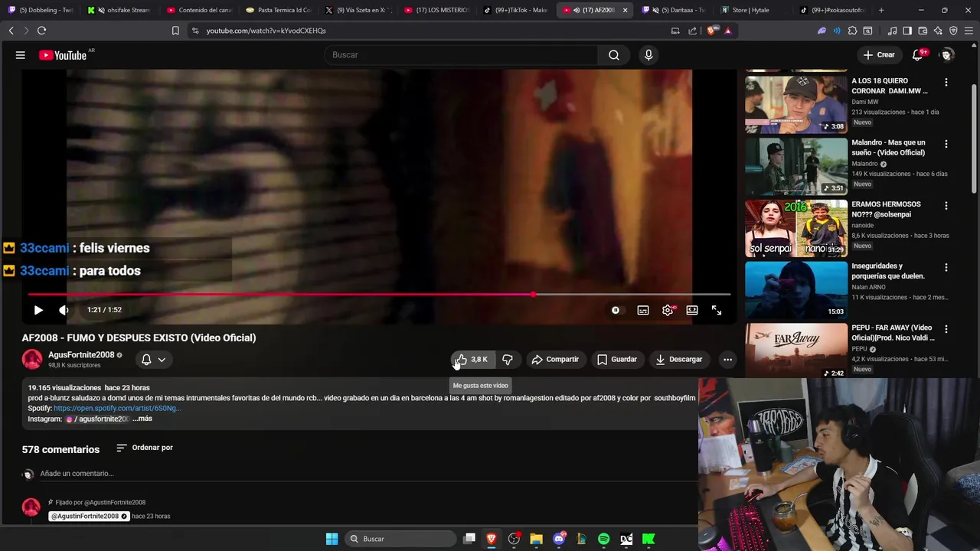Toggle browser sidebar panel icon
The image size is (980, 551).
pos(907,31)
